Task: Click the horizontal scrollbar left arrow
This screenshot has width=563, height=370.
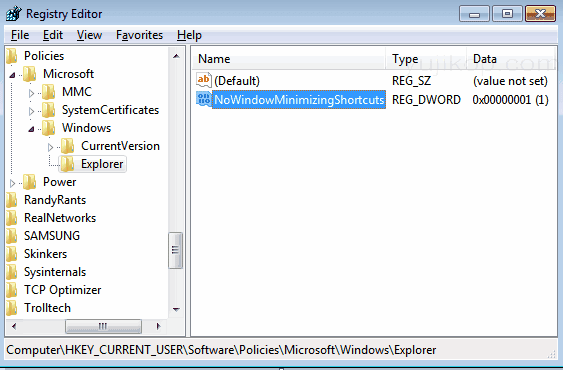Action: (14, 326)
